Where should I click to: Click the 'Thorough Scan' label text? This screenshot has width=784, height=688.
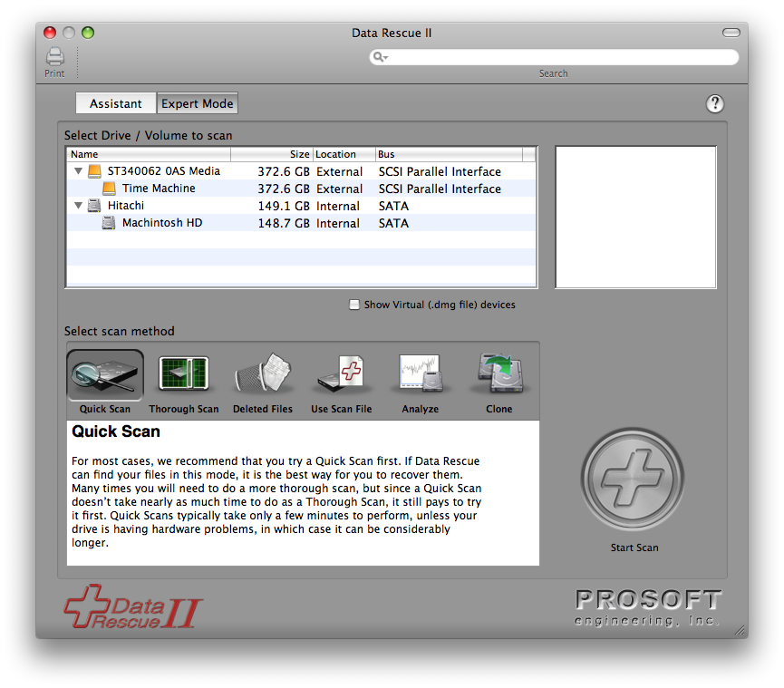[183, 409]
